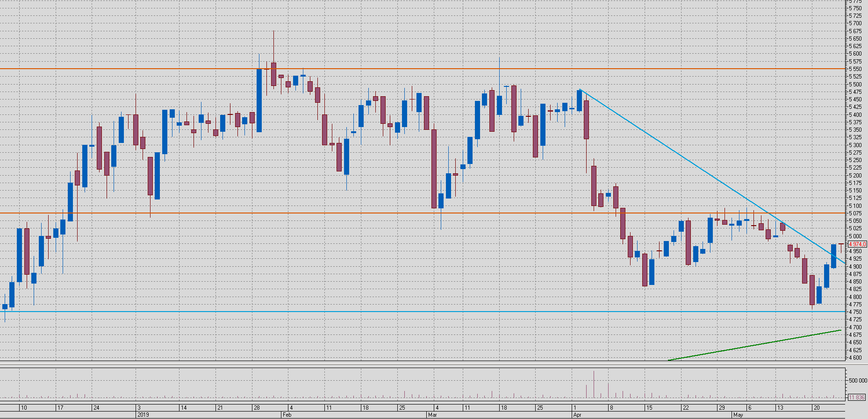Click the date label 10 on time axis

(24, 408)
